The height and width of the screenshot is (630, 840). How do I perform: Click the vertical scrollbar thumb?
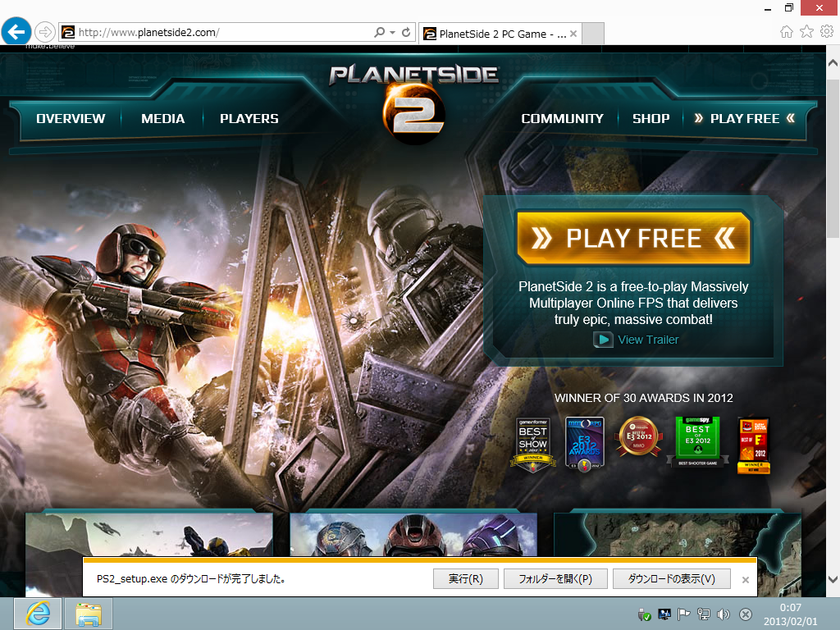[833, 158]
